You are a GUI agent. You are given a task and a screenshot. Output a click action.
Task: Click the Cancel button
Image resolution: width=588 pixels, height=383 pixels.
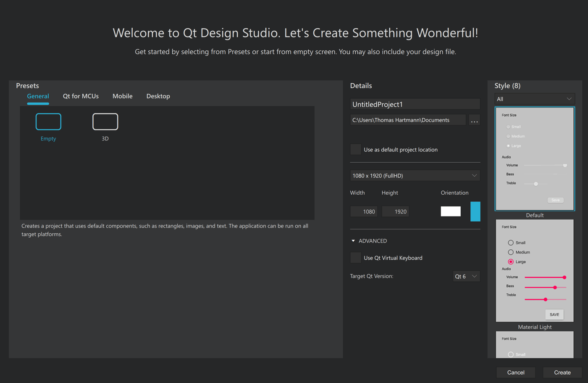516,372
